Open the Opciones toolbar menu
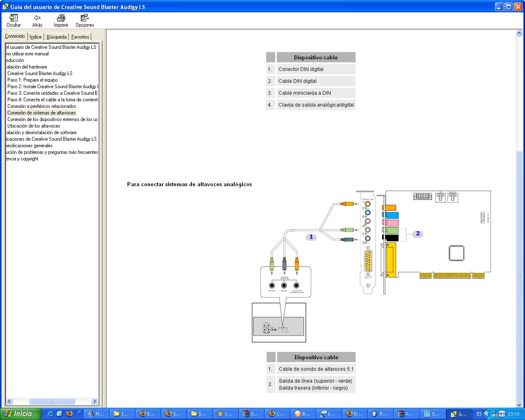The image size is (525, 420). [85, 21]
